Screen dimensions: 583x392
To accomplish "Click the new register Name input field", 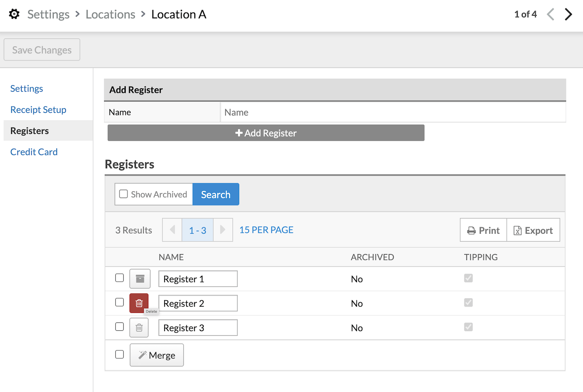I will pos(393,112).
